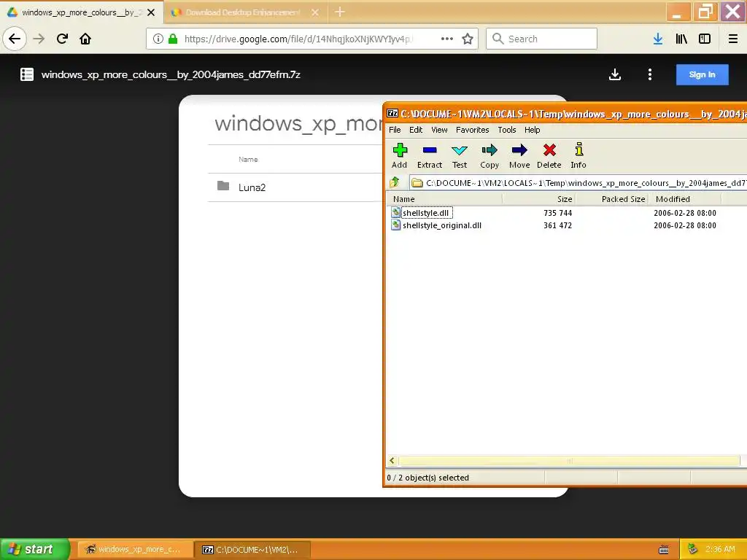Open the Info button in 7-Zip toolbar
The height and width of the screenshot is (560, 747).
[x=578, y=156]
